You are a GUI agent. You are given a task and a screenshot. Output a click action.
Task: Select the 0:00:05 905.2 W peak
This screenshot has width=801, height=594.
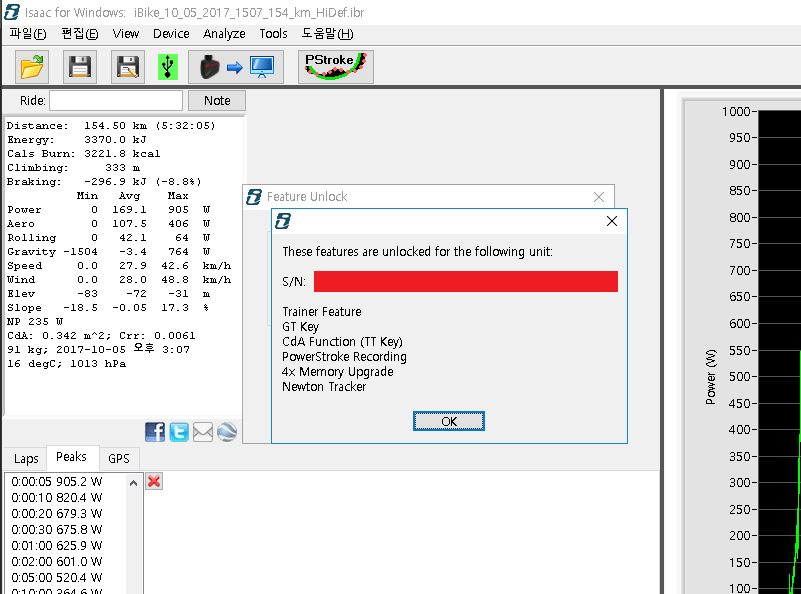[57, 482]
